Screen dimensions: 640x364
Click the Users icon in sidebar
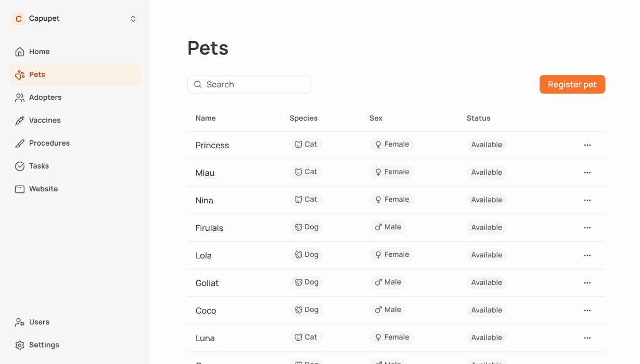click(20, 322)
